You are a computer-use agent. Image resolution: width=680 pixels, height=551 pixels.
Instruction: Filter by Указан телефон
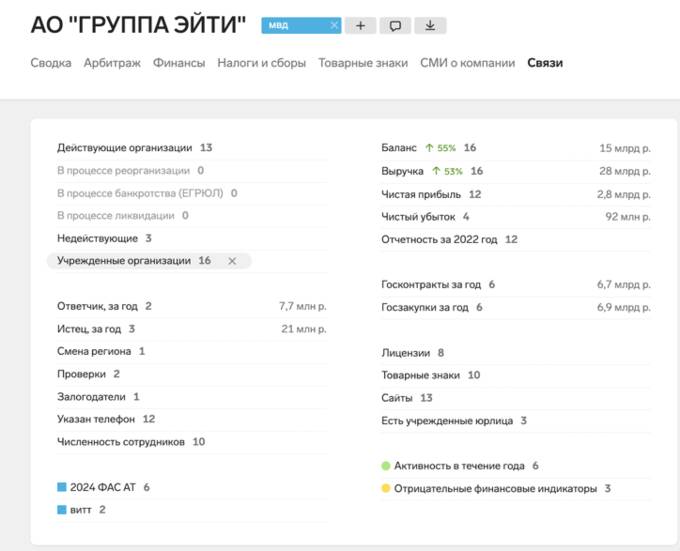click(192, 419)
